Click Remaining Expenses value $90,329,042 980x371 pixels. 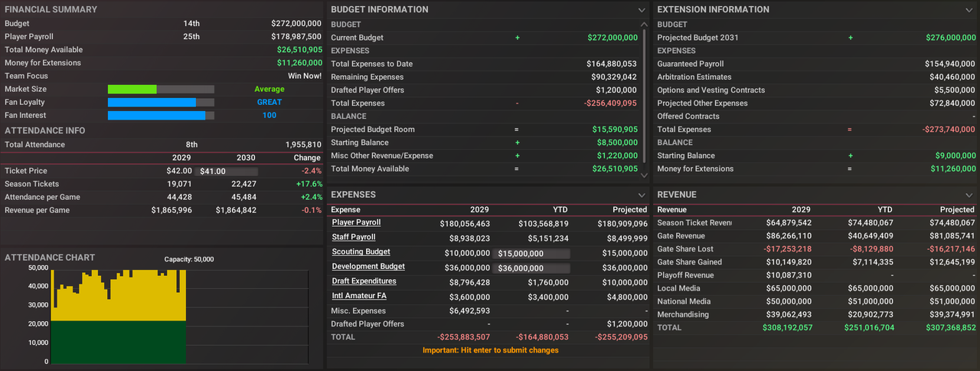point(614,77)
